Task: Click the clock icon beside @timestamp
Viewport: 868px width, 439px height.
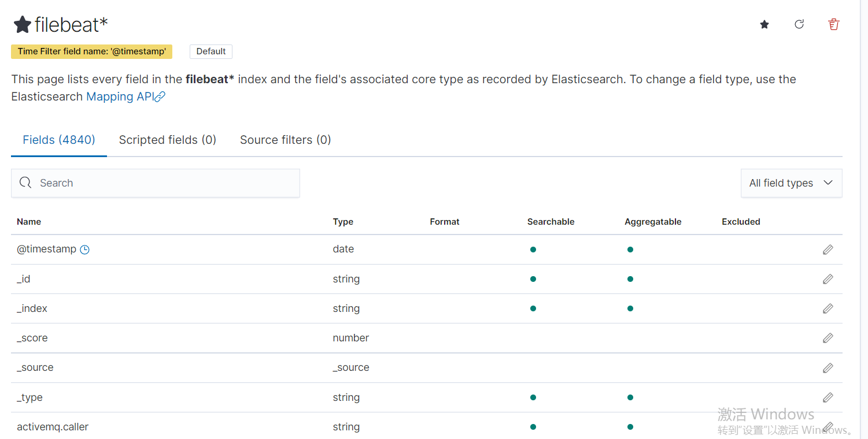Action: [84, 250]
